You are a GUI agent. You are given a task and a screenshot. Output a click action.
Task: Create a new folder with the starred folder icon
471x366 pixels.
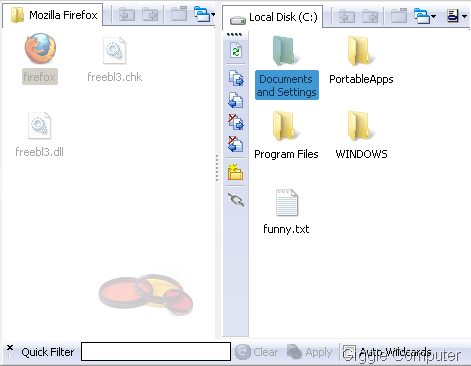(x=236, y=172)
